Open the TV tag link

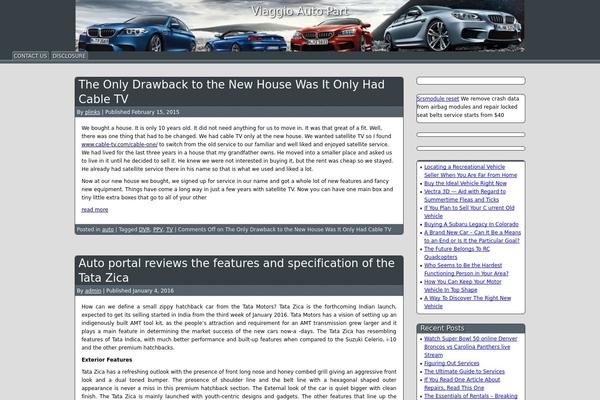tap(170, 230)
